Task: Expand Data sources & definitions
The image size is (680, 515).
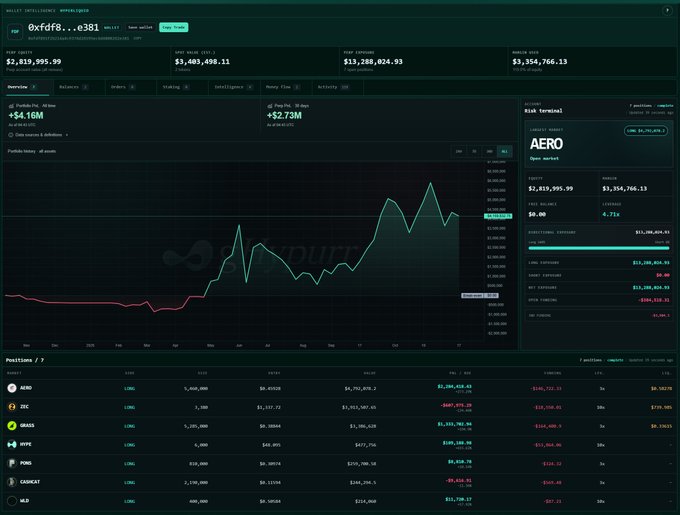Action: tap(39, 135)
